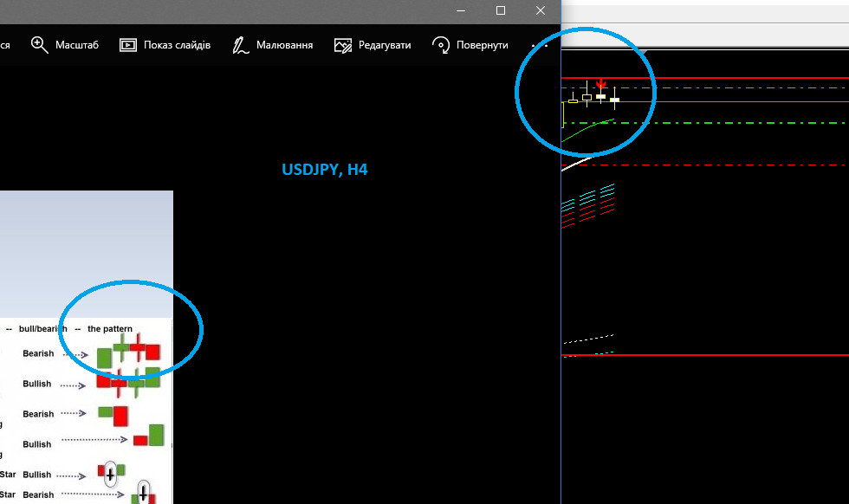Open the Малювання drawing tool
The height and width of the screenshot is (504, 849).
[272, 45]
